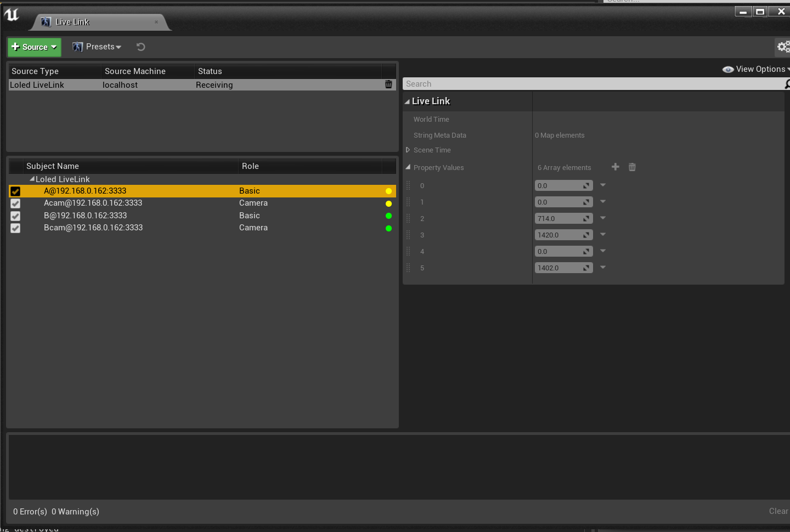Add element to Property Values array
This screenshot has height=532, width=790.
[615, 167]
